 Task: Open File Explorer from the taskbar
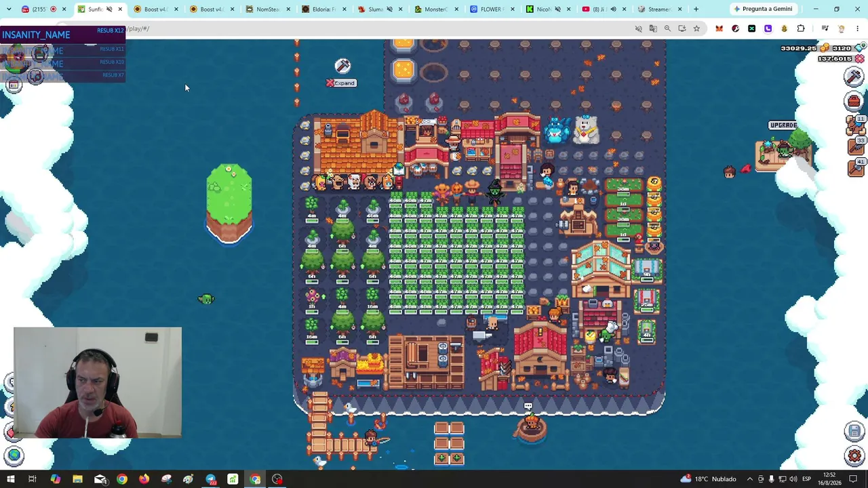(x=77, y=479)
